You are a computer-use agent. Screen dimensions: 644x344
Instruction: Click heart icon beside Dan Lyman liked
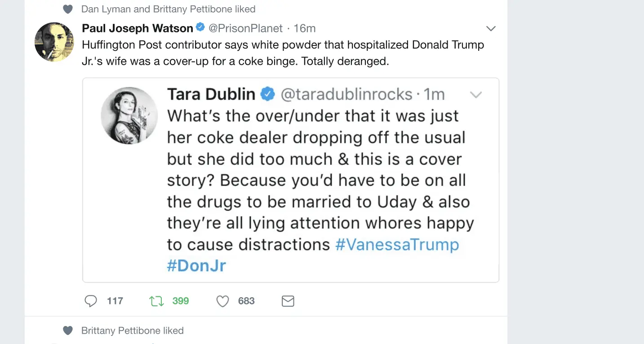coord(68,9)
